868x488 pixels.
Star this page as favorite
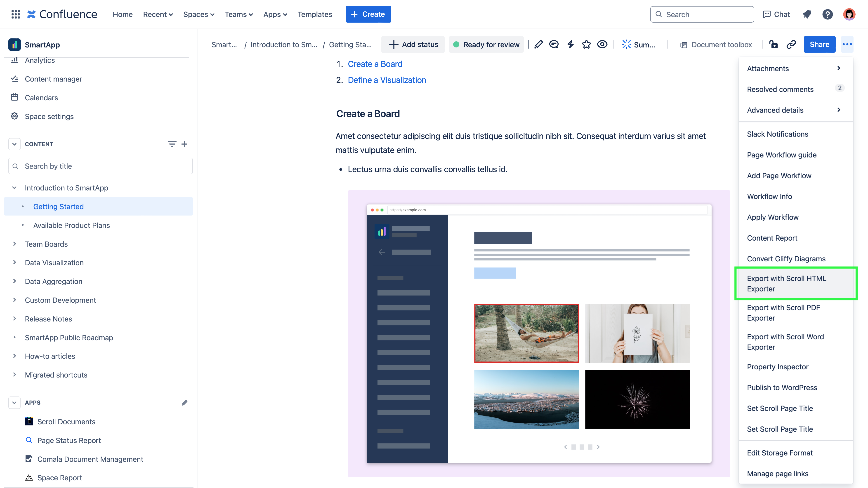[586, 45]
